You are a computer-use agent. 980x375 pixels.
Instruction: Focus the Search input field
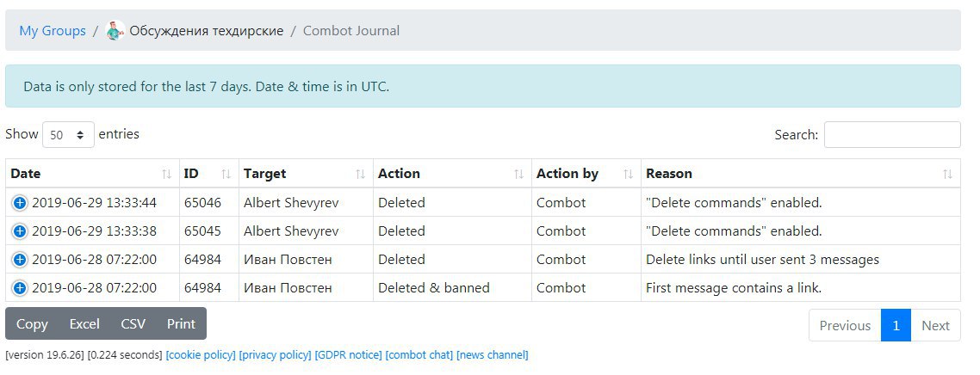pos(892,135)
